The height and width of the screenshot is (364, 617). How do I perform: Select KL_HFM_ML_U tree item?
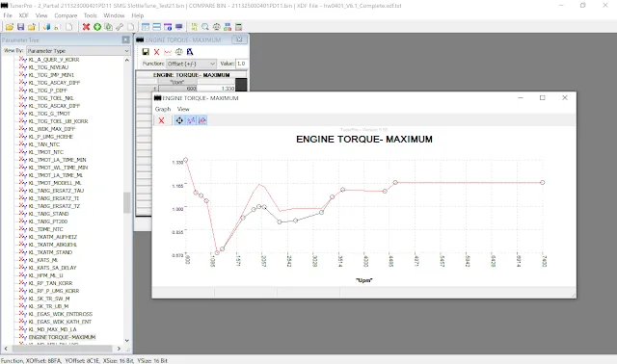click(x=45, y=275)
